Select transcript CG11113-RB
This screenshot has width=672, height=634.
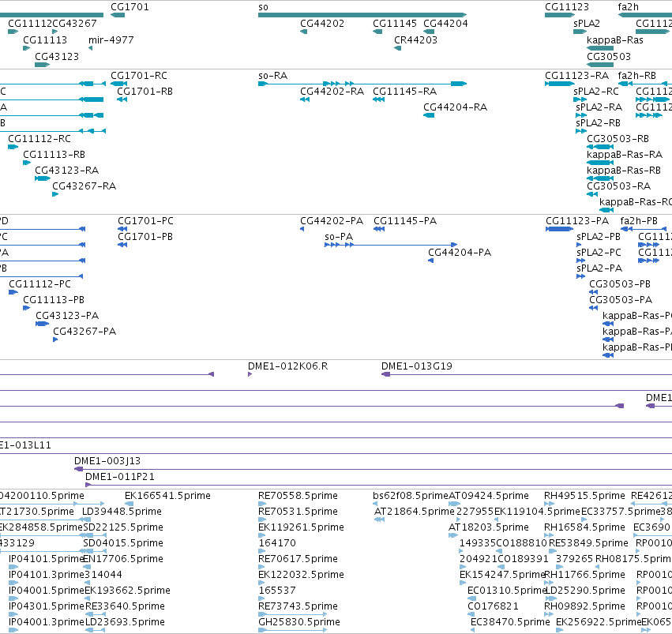coord(54,154)
